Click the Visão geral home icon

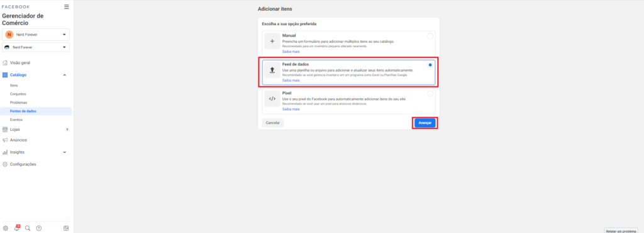pyautogui.click(x=5, y=63)
